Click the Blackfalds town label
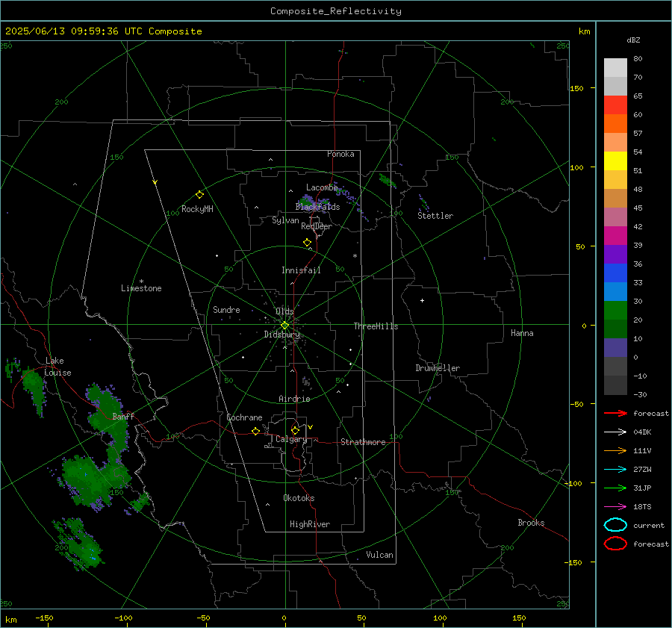Viewport: 672px width, 628px height. click(317, 207)
